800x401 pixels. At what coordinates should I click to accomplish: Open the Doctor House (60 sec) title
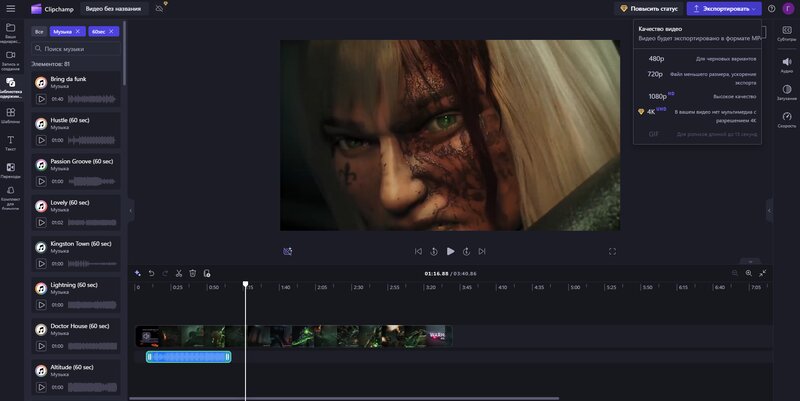(x=80, y=326)
